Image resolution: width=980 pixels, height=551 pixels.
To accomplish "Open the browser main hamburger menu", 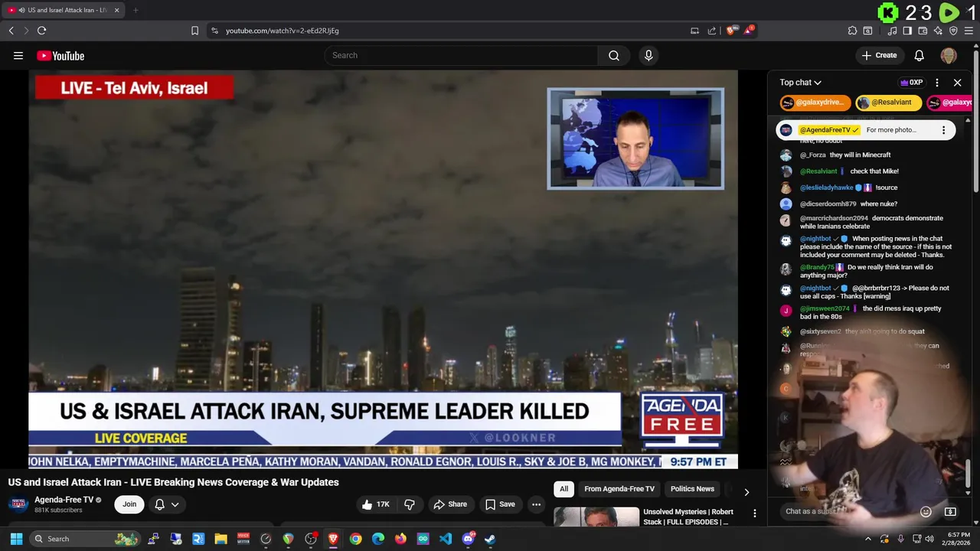I will pyautogui.click(x=969, y=31).
